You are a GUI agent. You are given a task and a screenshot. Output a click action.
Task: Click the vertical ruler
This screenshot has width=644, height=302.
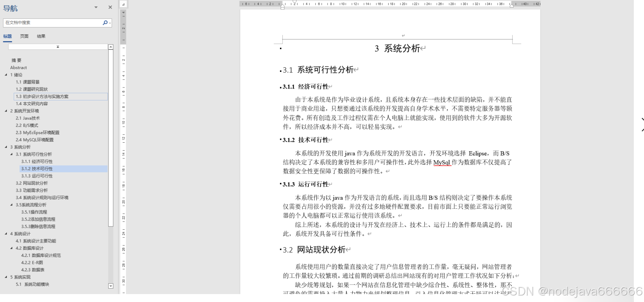pos(123,152)
